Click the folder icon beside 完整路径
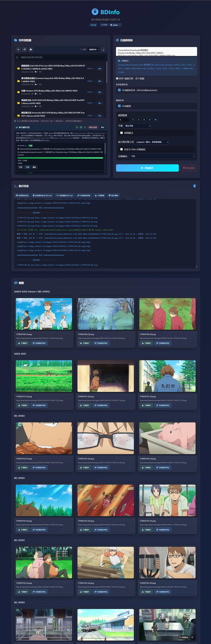Image resolution: width=211 pixels, height=644 pixels. [119, 61]
